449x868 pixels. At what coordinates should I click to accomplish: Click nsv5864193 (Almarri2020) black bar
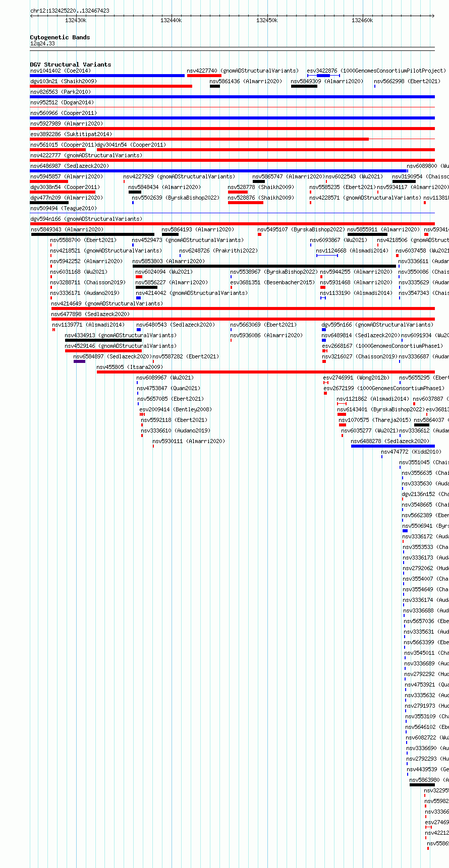click(x=170, y=234)
